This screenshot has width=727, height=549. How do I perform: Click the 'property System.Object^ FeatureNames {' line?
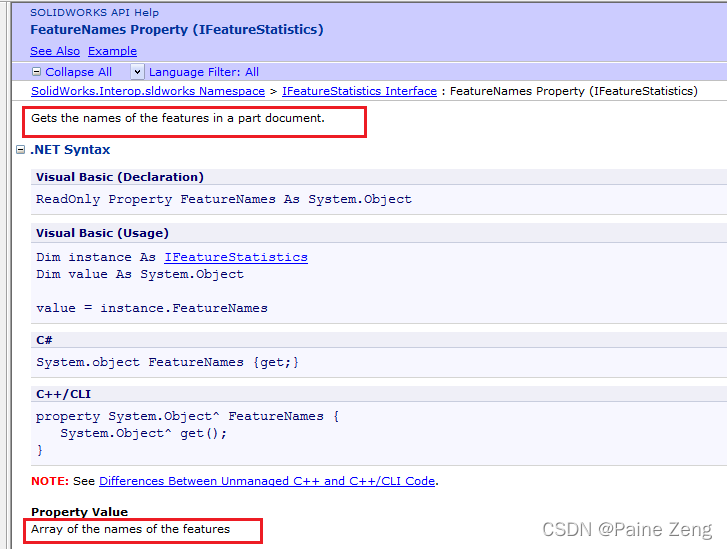click(187, 416)
